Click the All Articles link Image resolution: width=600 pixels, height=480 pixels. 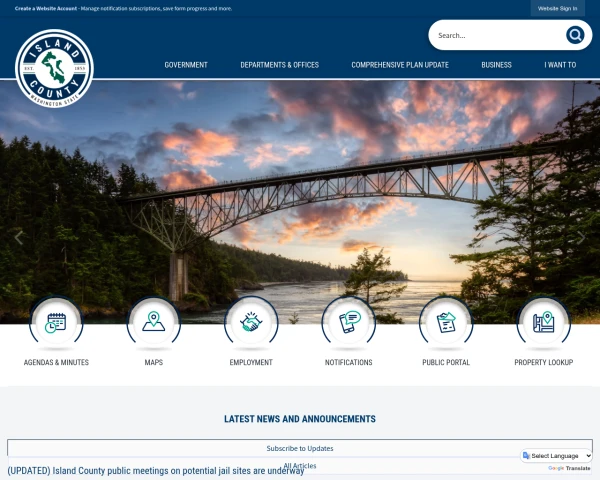pos(300,466)
